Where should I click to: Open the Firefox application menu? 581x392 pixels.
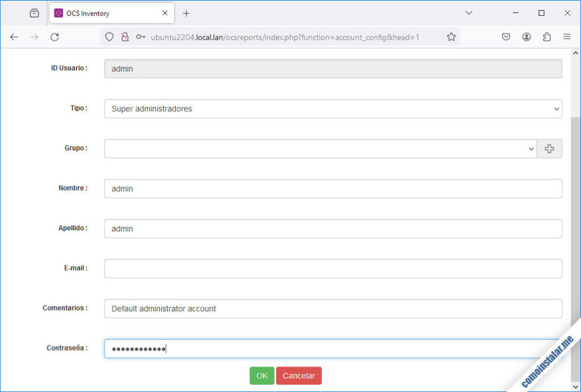pyautogui.click(x=567, y=37)
